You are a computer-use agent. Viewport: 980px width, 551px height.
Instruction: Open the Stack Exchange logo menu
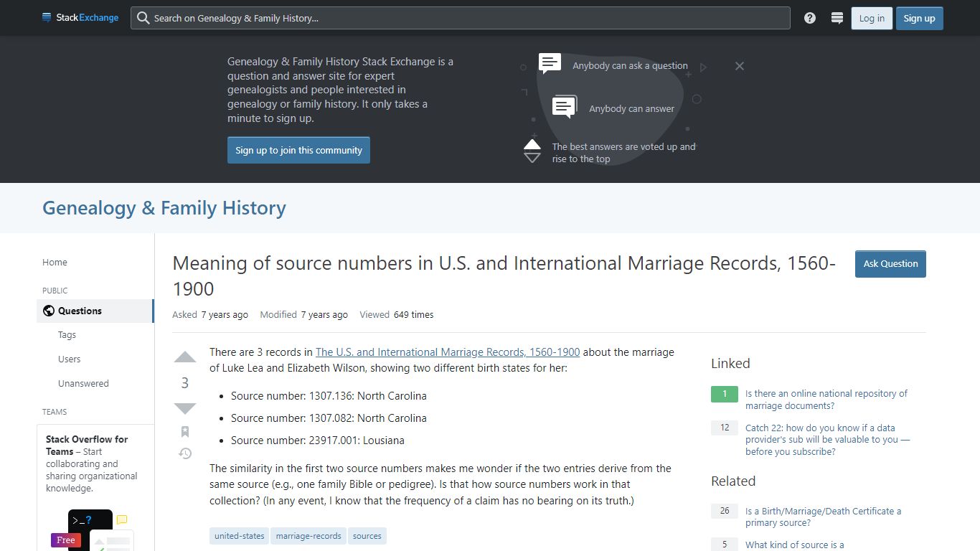pyautogui.click(x=80, y=18)
